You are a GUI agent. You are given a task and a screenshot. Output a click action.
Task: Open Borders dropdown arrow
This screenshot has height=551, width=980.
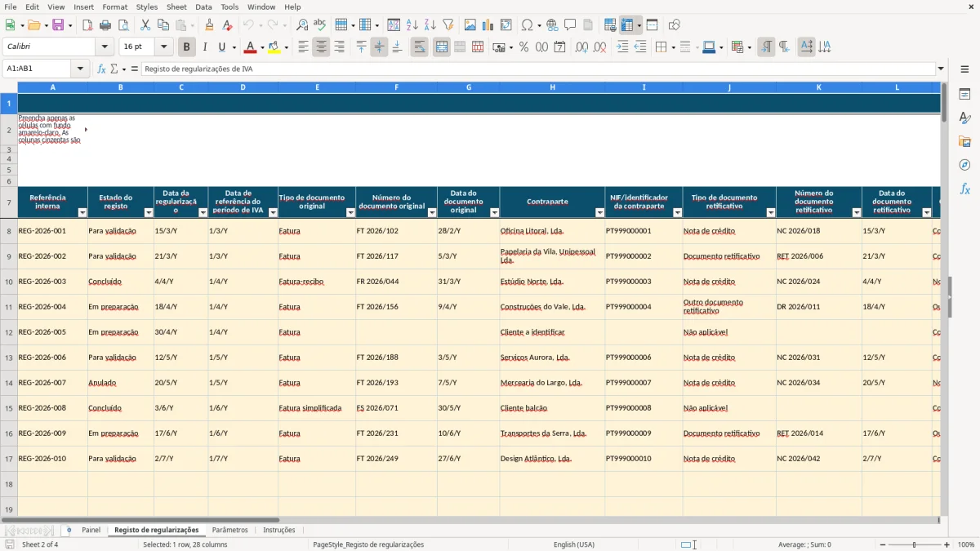(672, 47)
